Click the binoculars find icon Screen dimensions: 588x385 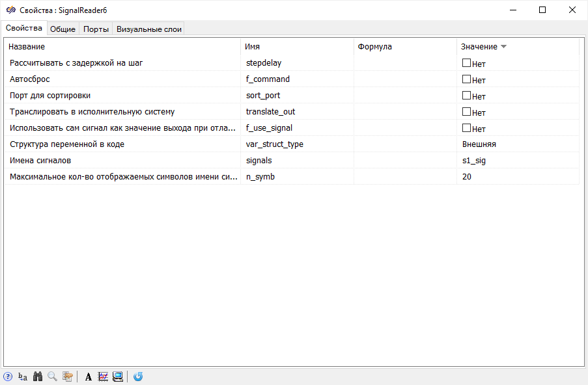(x=38, y=377)
